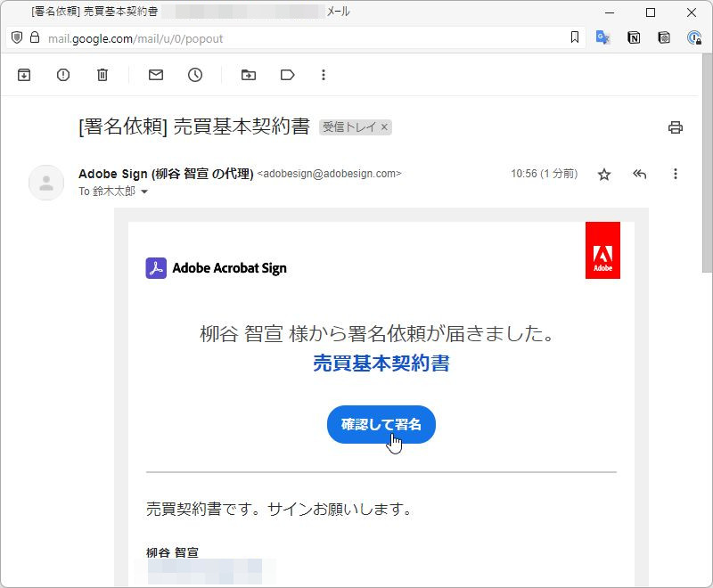Move the email to another folder
The width and height of the screenshot is (713, 588).
pos(248,75)
